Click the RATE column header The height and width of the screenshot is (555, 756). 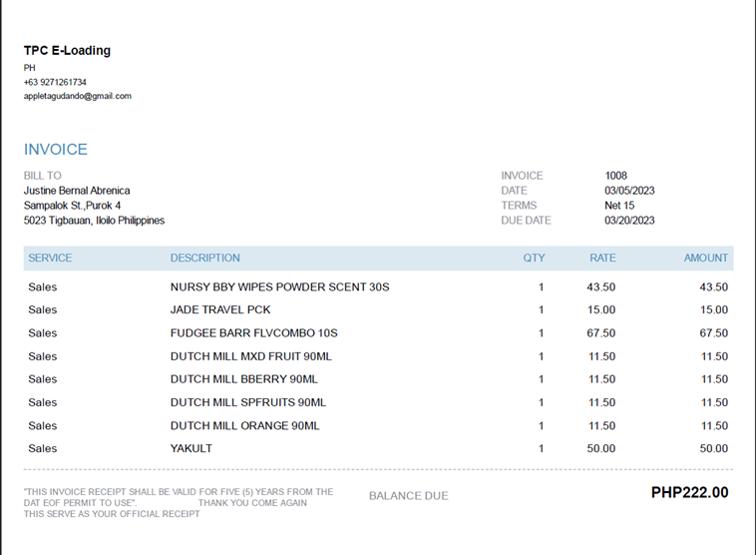coord(602,259)
